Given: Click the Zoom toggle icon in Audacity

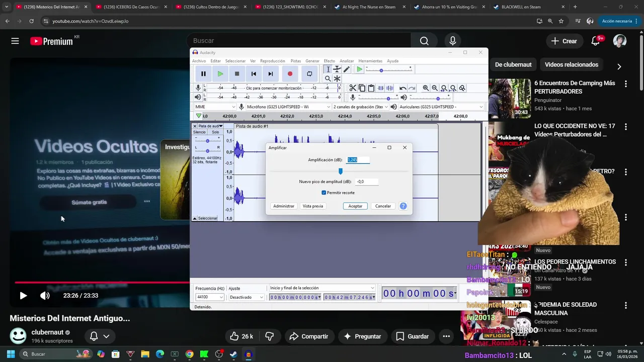Looking at the screenshot, I should pyautogui.click(x=462, y=88).
